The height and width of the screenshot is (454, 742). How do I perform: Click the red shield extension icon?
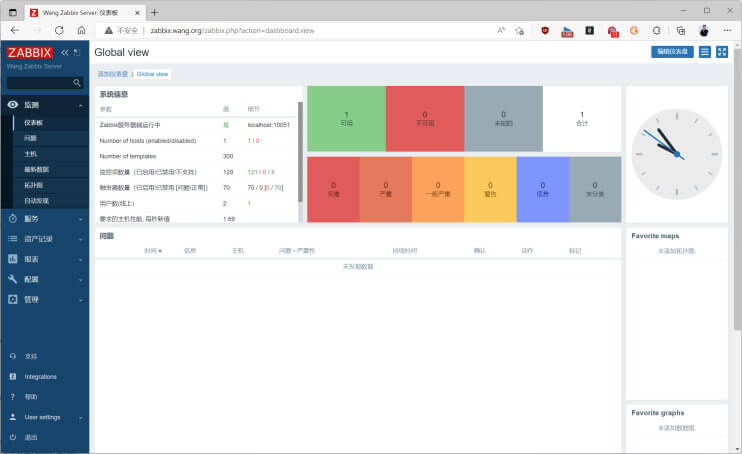click(545, 30)
